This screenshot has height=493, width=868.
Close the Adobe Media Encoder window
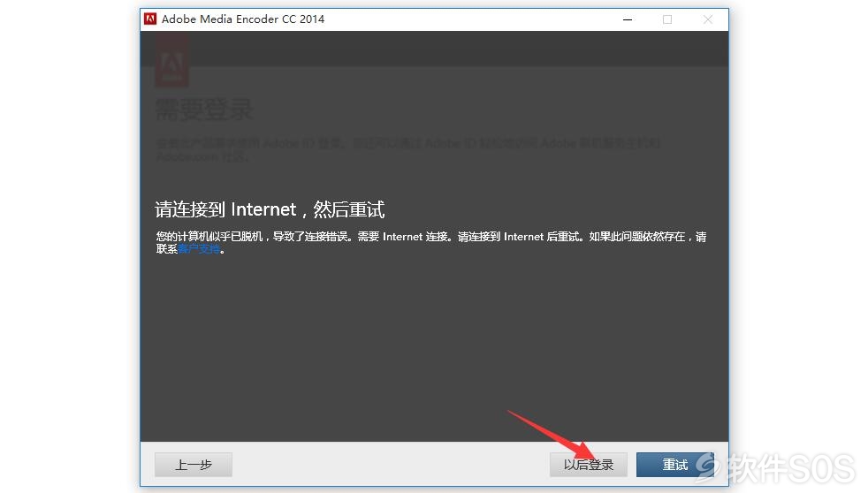point(707,19)
